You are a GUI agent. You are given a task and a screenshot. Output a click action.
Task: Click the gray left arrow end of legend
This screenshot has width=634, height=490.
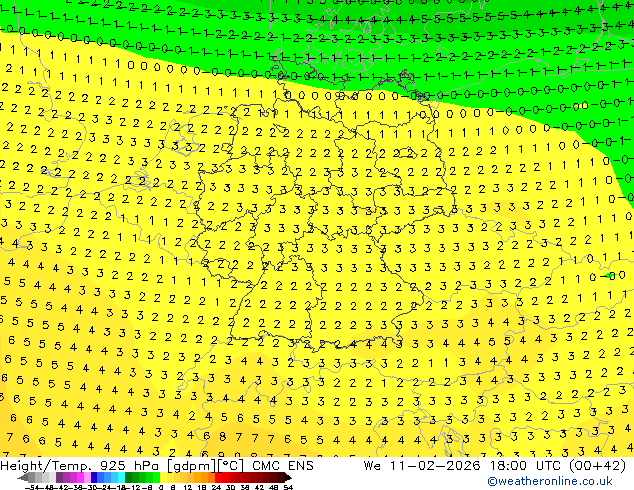pos(23,477)
